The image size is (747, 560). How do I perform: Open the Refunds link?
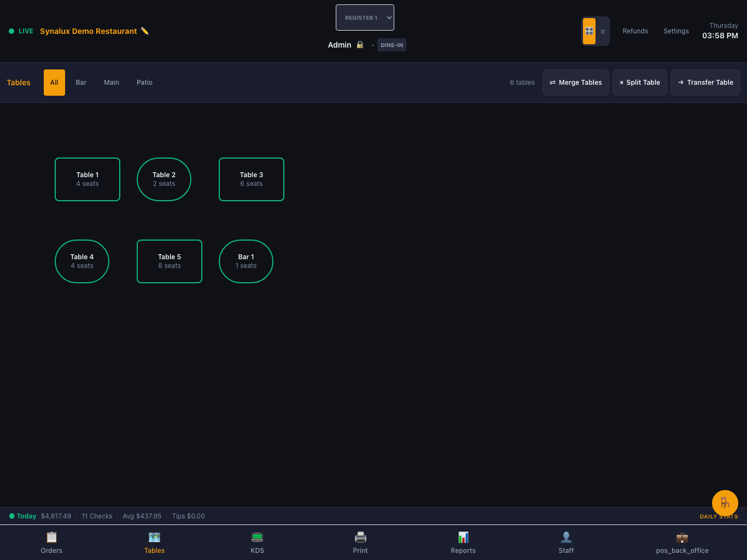635,31
